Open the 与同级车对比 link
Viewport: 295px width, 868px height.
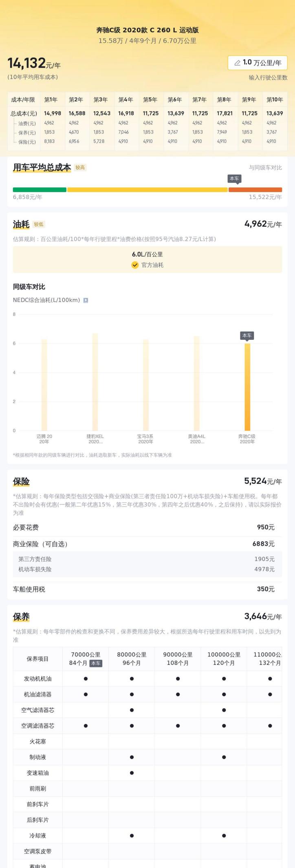pos(265,168)
